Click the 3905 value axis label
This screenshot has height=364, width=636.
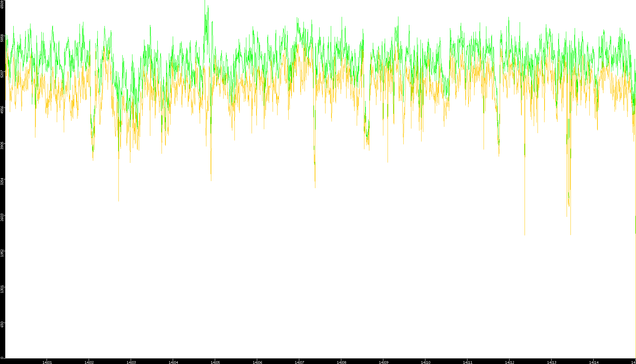coord(2,145)
